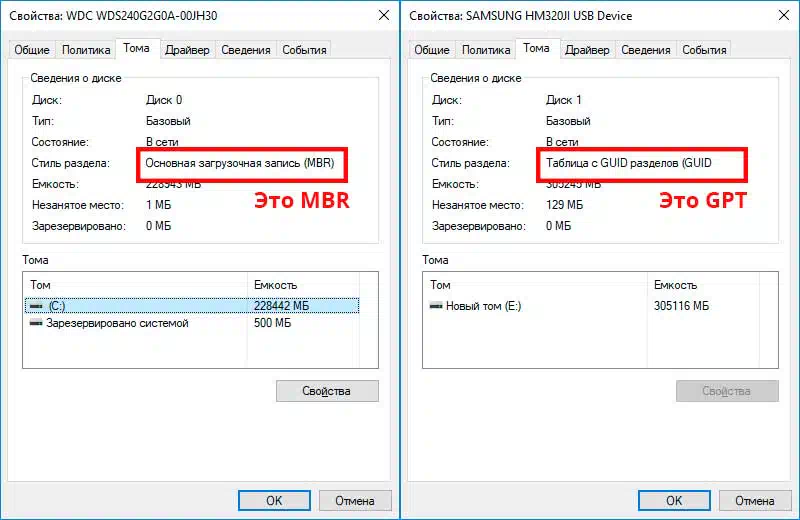Screen dimensions: 800x520
Task: Click the Диск 0 value
Action: [164, 100]
